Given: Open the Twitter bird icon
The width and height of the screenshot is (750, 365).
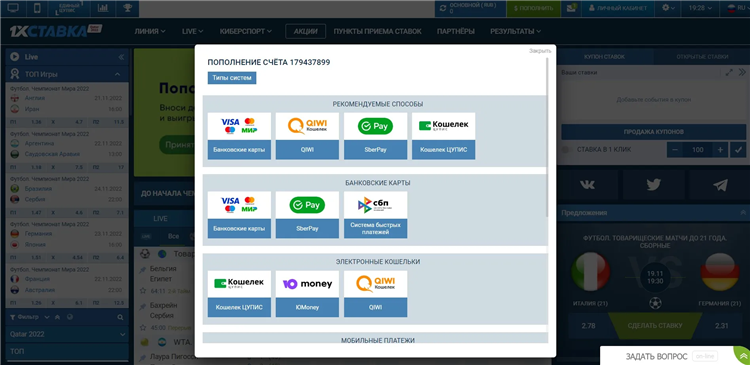Looking at the screenshot, I should [x=653, y=185].
